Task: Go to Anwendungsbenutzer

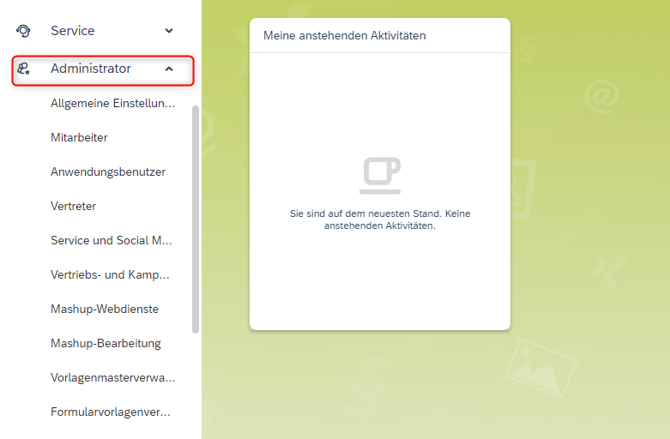Action: point(108,172)
